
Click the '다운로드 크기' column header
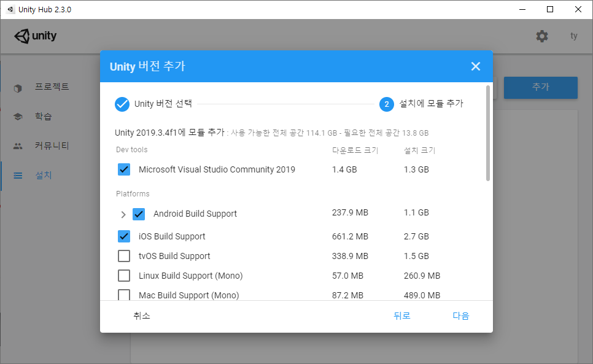355,150
